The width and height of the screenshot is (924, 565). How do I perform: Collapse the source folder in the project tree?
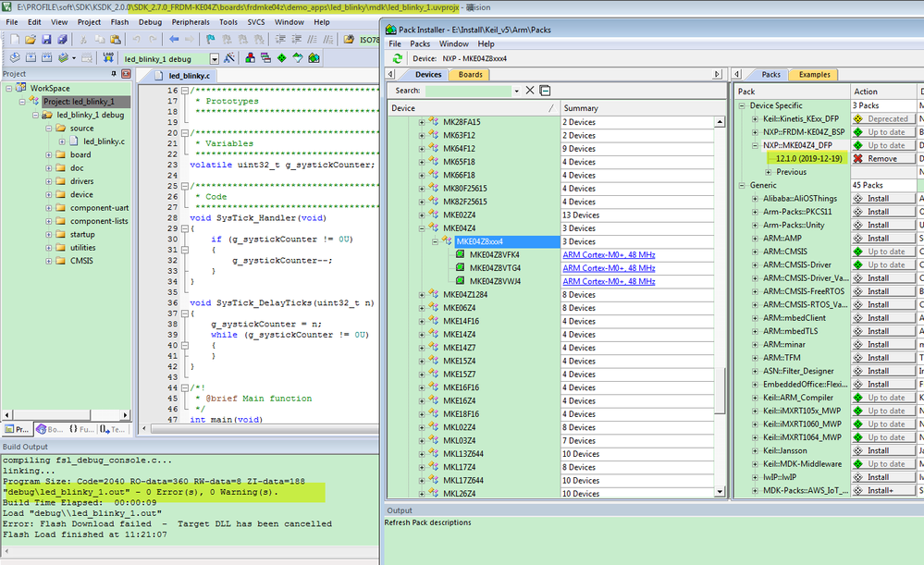(x=48, y=128)
